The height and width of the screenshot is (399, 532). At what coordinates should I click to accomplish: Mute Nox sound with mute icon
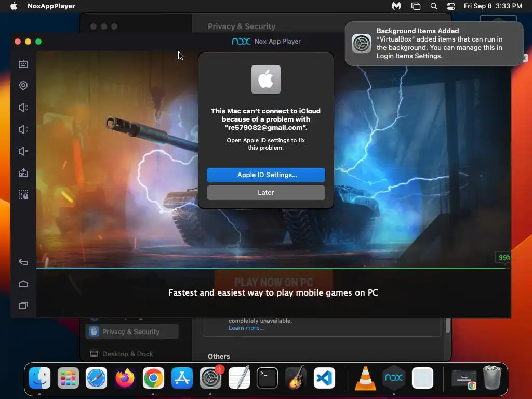coord(23,151)
